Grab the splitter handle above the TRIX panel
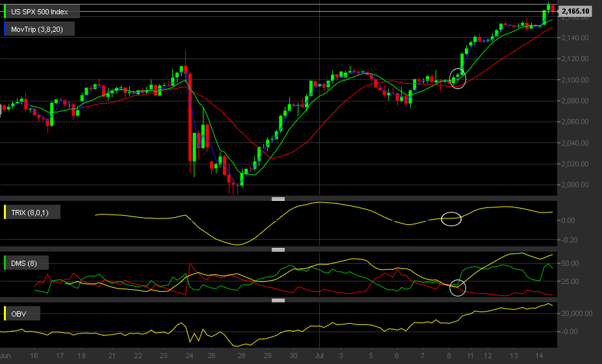The height and width of the screenshot is (364, 602). (x=278, y=199)
